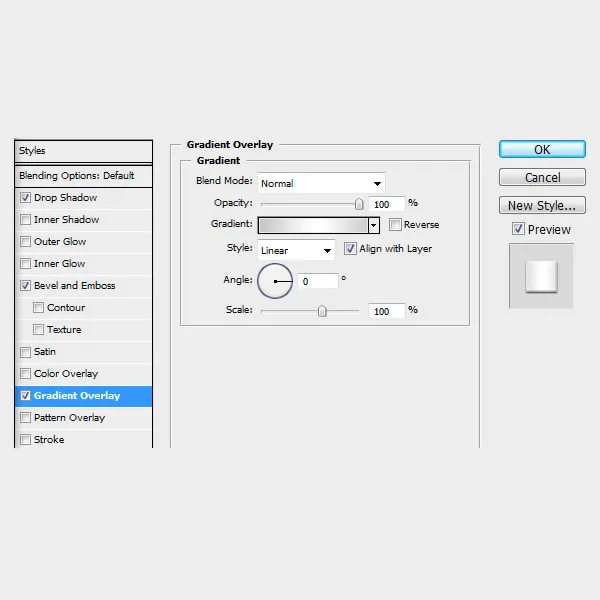Click the New Style... button
Screen dimensions: 600x600
coord(542,205)
